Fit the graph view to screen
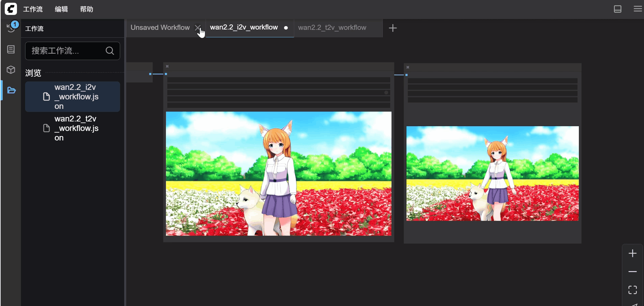 (x=632, y=290)
